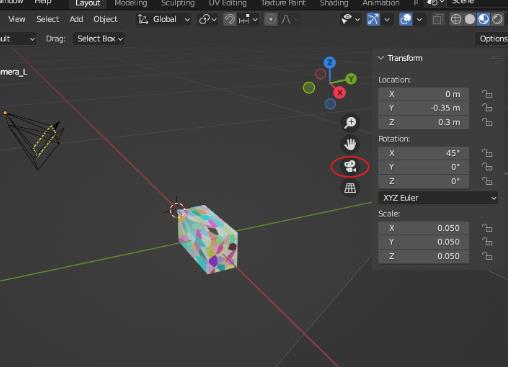Toggle snapping magnet icon
The image size is (508, 367).
229,20
